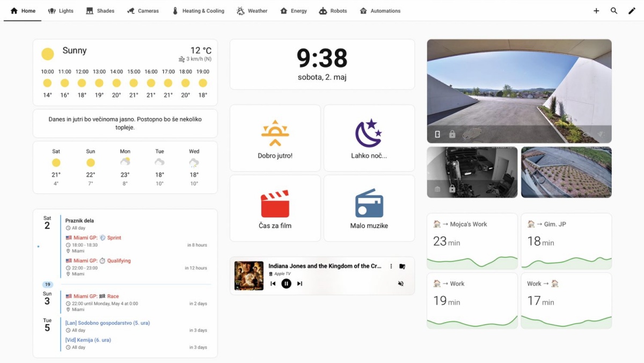Click the Tue cloudy forecast icon

pyautogui.click(x=159, y=162)
